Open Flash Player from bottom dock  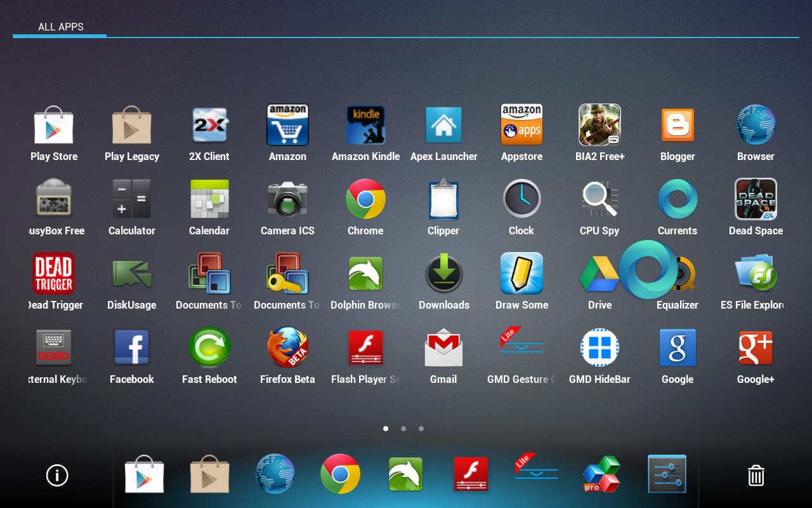[x=471, y=474]
